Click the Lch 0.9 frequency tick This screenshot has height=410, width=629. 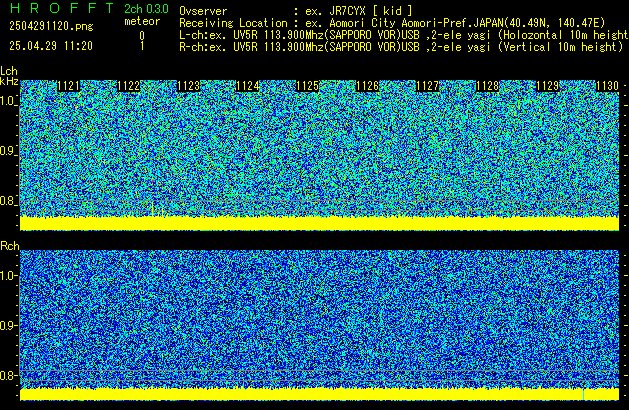pyautogui.click(x=8, y=151)
